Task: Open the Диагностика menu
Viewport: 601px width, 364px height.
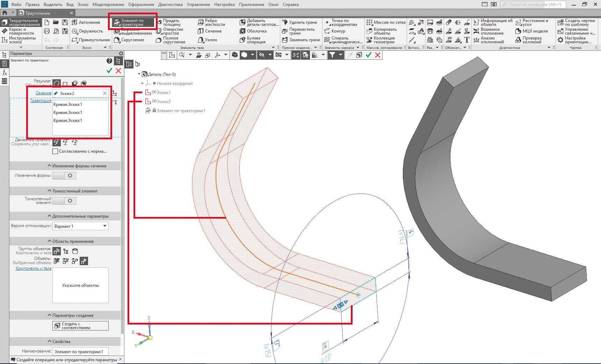Action: tap(171, 5)
